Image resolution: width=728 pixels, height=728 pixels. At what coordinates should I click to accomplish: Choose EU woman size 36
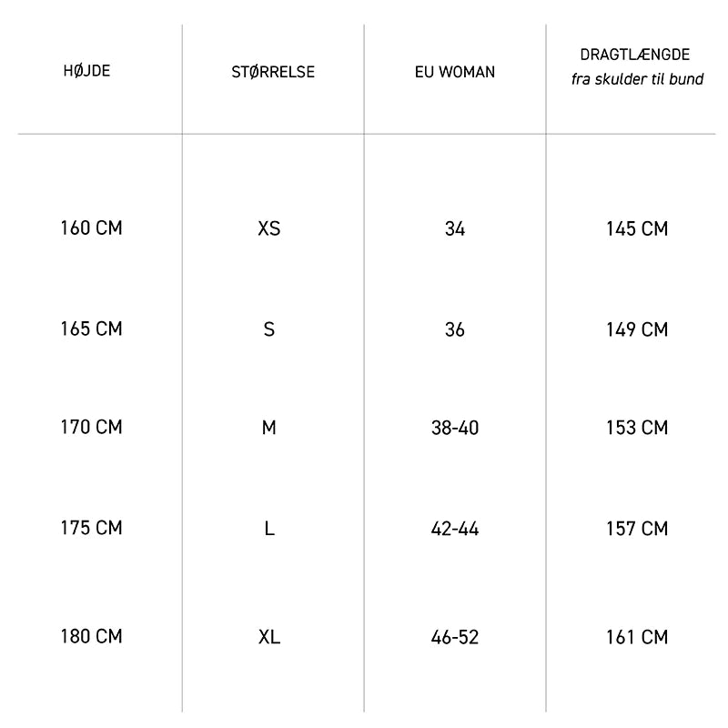[x=455, y=330]
